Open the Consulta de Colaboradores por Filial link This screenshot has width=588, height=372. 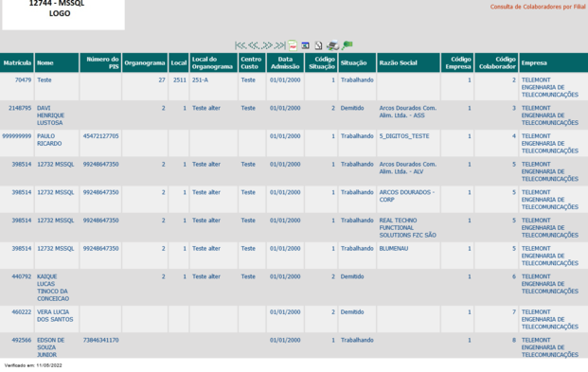click(538, 7)
